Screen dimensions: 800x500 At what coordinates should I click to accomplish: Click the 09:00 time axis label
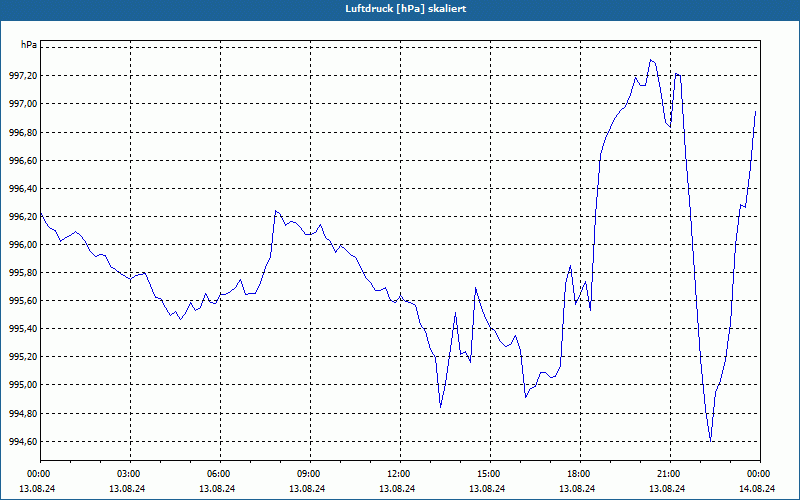[x=310, y=474]
